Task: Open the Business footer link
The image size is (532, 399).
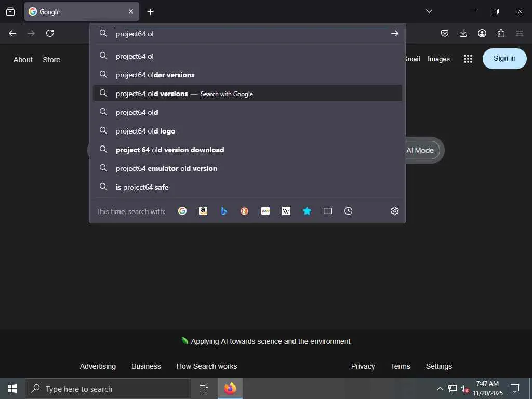Action: click(146, 366)
